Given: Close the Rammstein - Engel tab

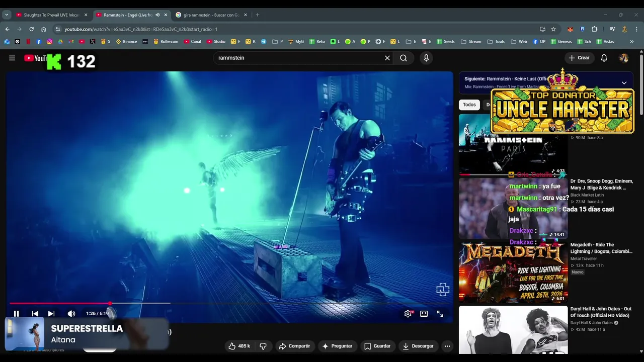Looking at the screenshot, I should (x=166, y=15).
